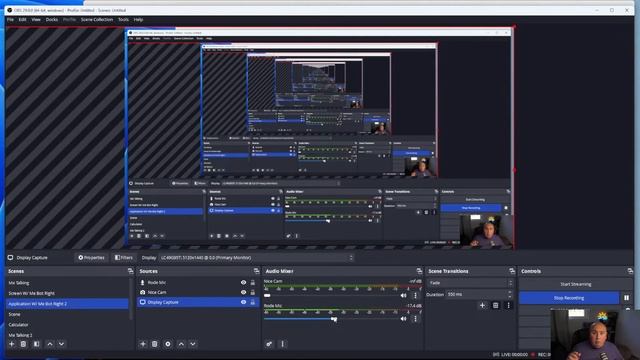
Task: Open the Audio Mixer toolbar menu dots
Action: pos(282,344)
